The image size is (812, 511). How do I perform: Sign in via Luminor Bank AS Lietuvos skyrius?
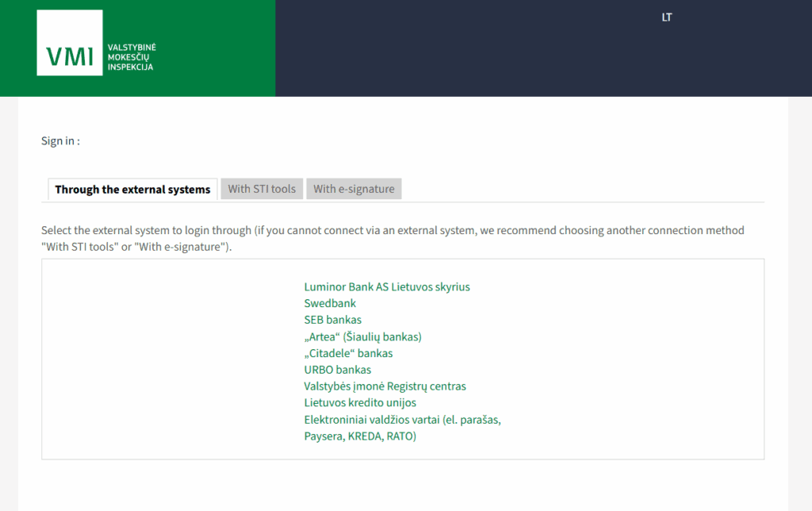point(387,286)
